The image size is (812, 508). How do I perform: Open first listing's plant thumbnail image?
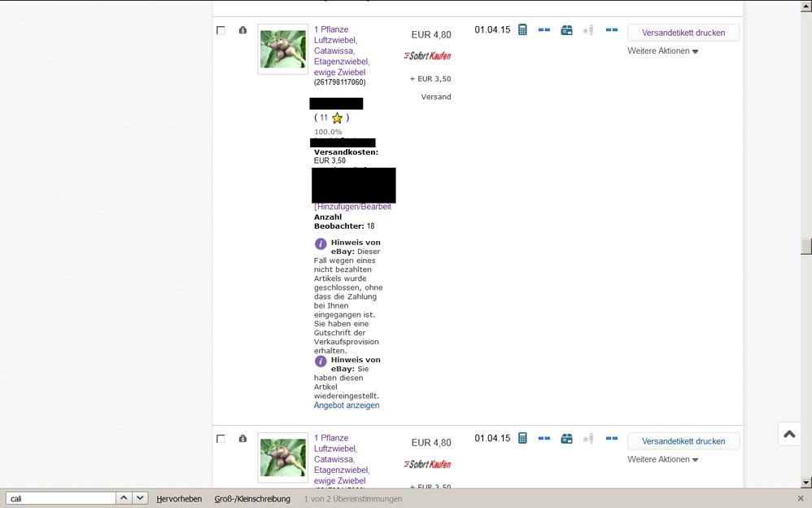tap(282, 49)
